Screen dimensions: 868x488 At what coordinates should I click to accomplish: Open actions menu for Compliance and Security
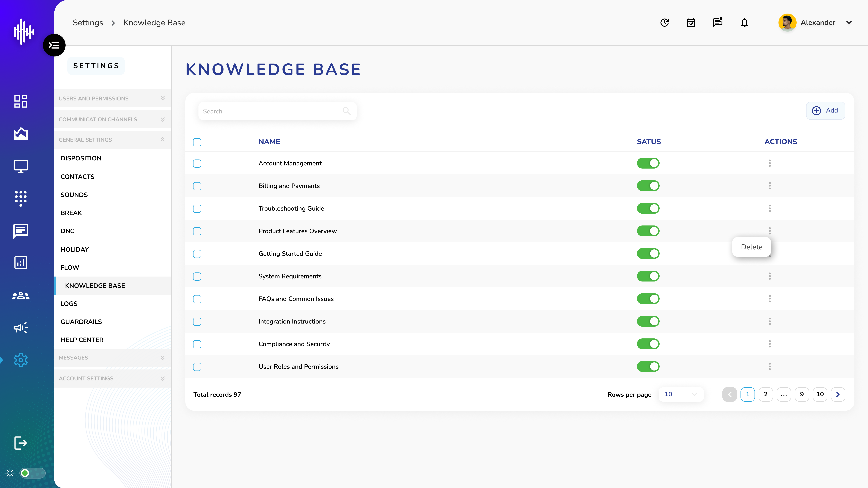pos(770,344)
